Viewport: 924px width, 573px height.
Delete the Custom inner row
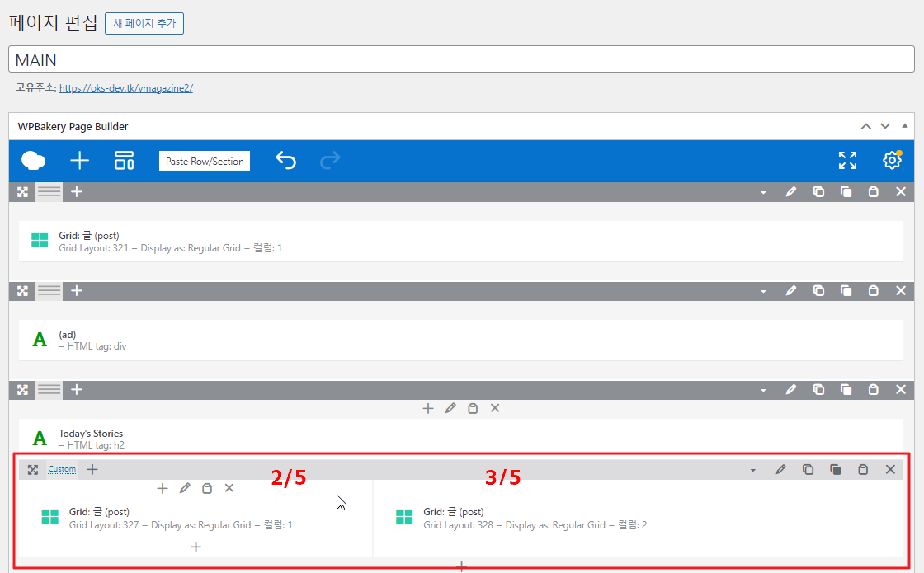pos(890,470)
